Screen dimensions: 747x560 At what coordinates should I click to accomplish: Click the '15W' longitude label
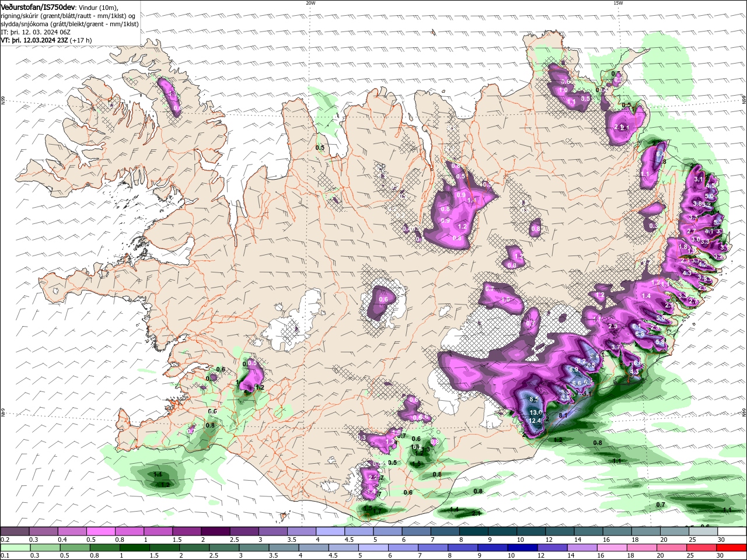(x=618, y=2)
